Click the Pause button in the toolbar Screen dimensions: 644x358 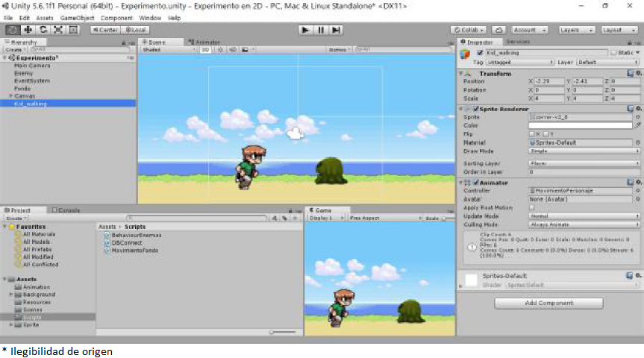tap(321, 30)
